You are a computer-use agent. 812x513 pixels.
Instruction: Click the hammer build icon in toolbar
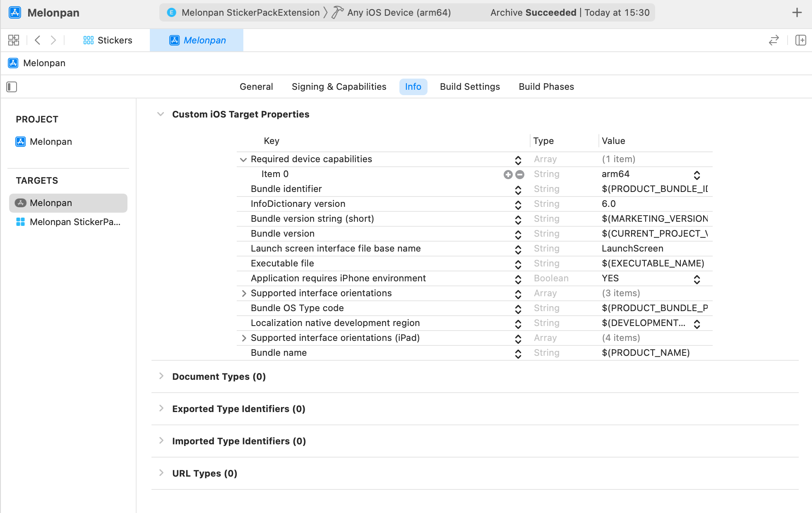[337, 12]
